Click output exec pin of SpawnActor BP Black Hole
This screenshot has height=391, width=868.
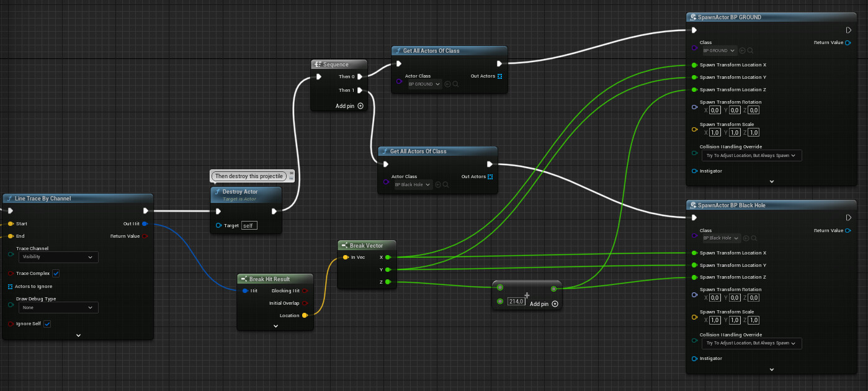[849, 218]
